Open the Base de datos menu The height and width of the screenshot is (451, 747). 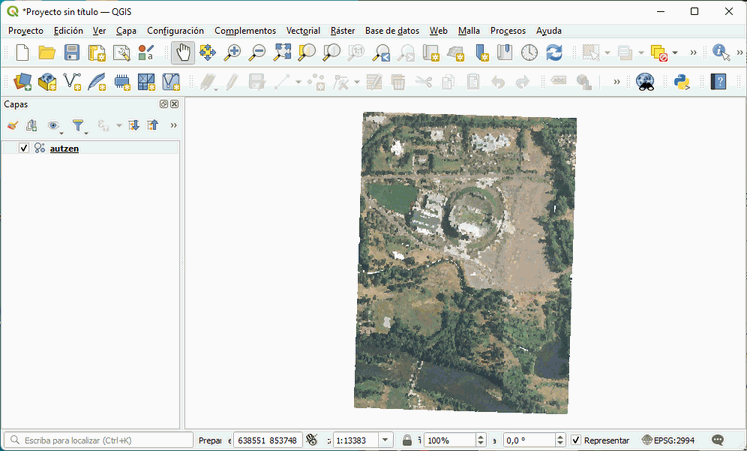pyautogui.click(x=392, y=30)
